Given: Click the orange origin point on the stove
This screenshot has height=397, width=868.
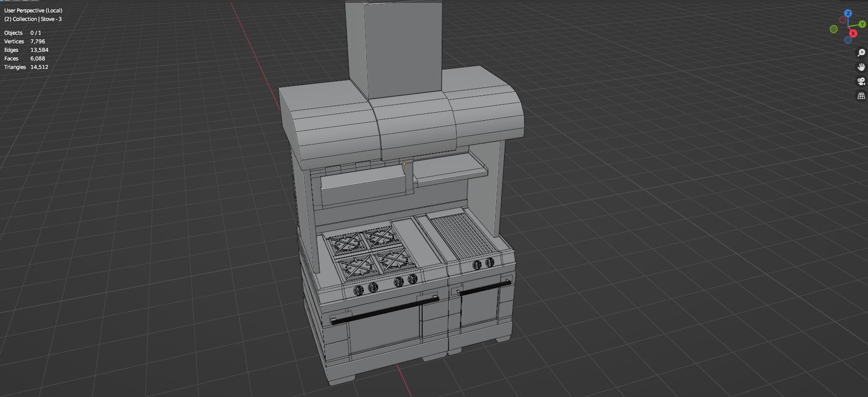Looking at the screenshot, I should point(404,164).
